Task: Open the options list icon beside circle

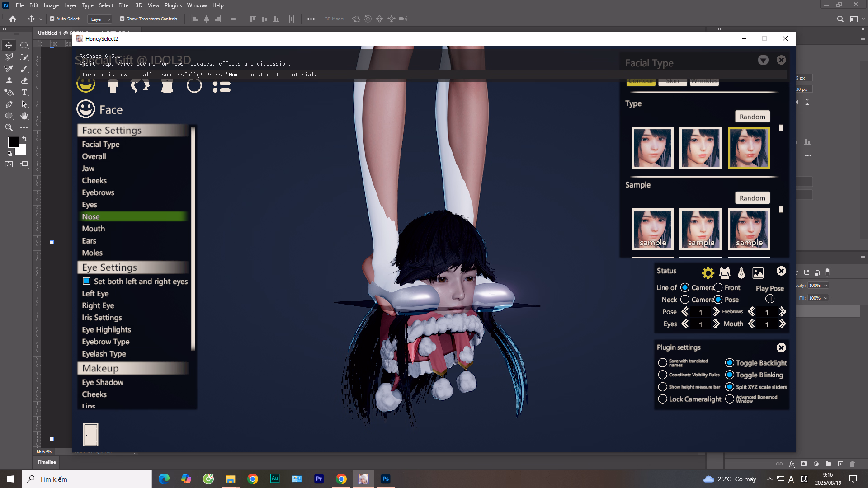Action: tap(222, 85)
